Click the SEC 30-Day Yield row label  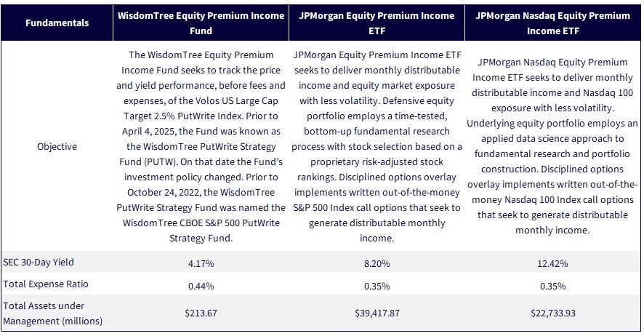(39, 262)
